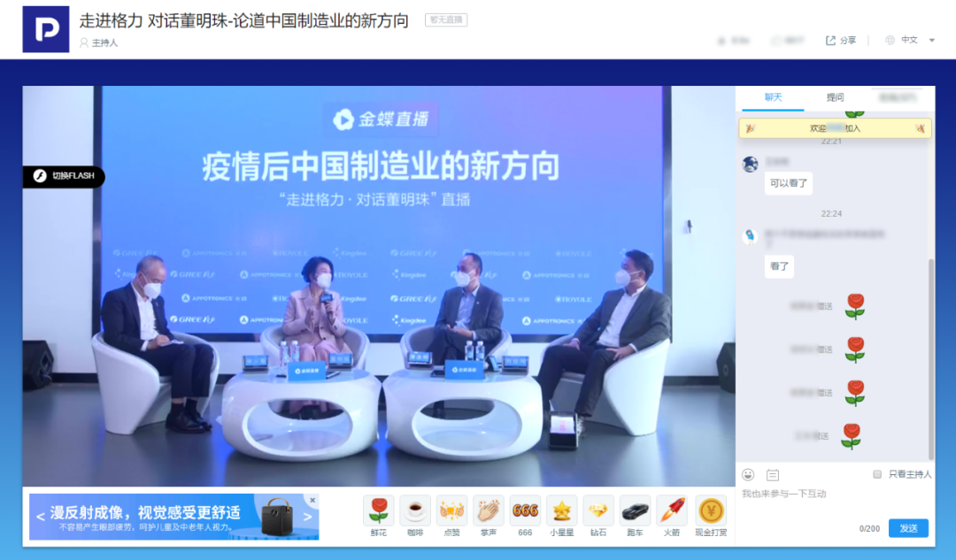Switch to the 聊天 chat tab
The image size is (956, 560).
(x=772, y=99)
